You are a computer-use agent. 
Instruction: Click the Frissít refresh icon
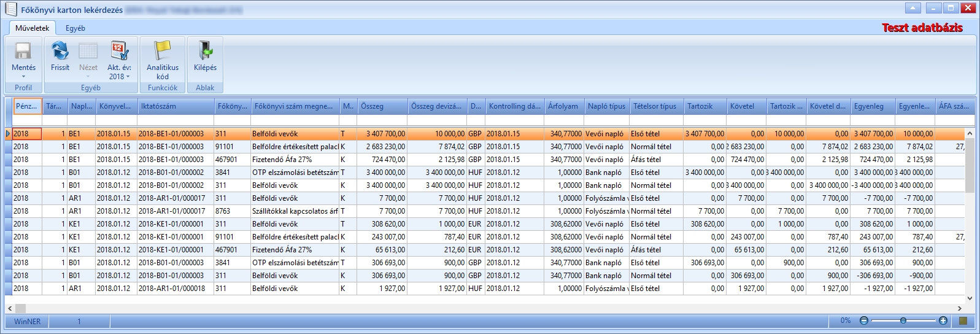60,50
